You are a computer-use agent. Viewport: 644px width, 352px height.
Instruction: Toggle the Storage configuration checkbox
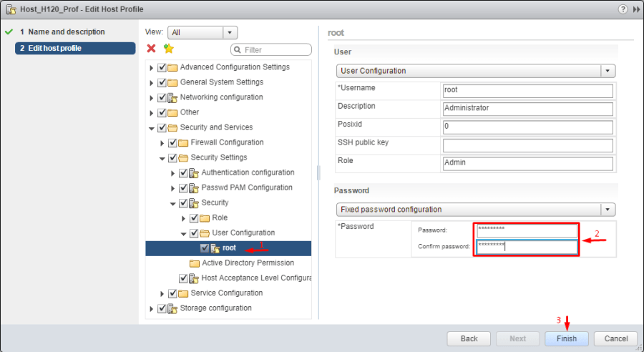(x=162, y=308)
